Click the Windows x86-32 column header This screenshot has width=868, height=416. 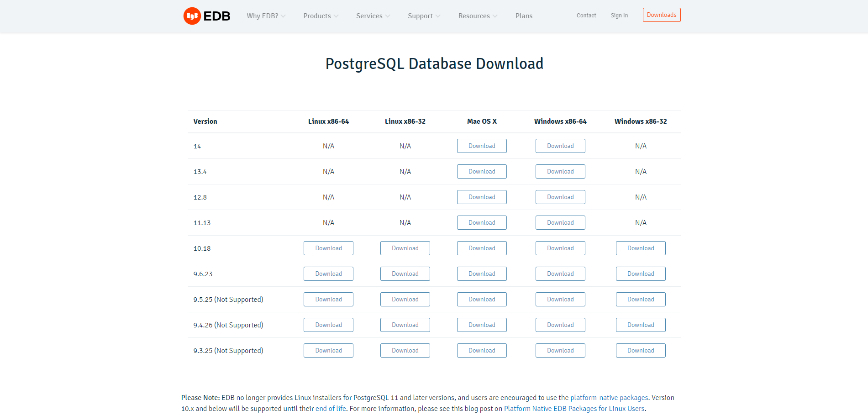[641, 121]
